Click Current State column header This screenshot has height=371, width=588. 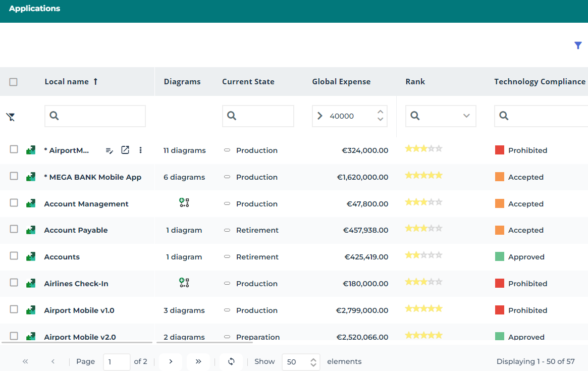(x=248, y=82)
